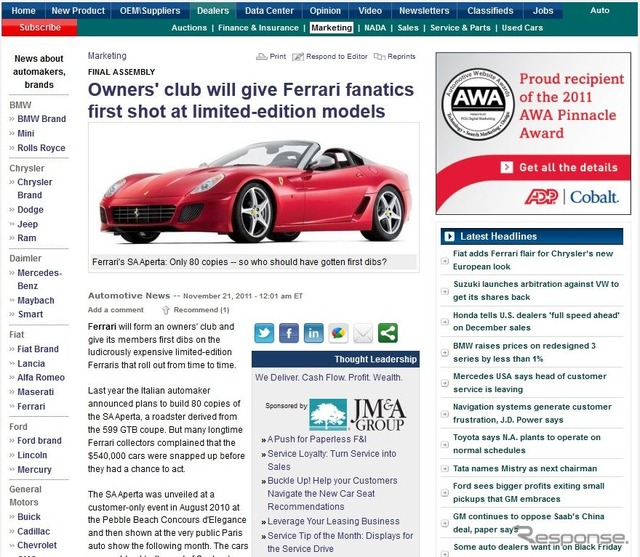This screenshot has height=557, width=640.
Task: Open the Cadillac sidebar link
Action: click(x=33, y=531)
